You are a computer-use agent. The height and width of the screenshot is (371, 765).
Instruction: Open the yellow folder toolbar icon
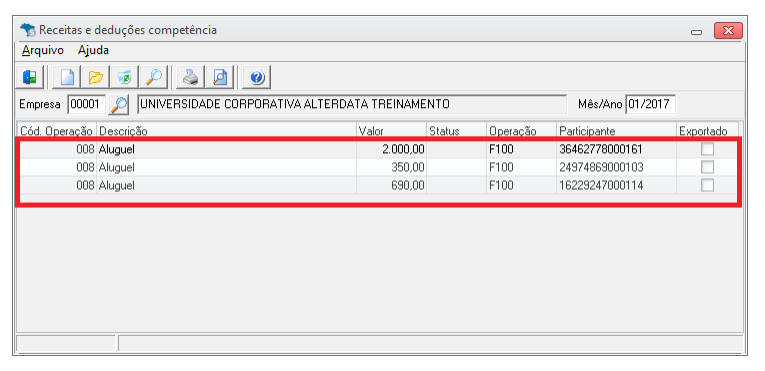(96, 77)
